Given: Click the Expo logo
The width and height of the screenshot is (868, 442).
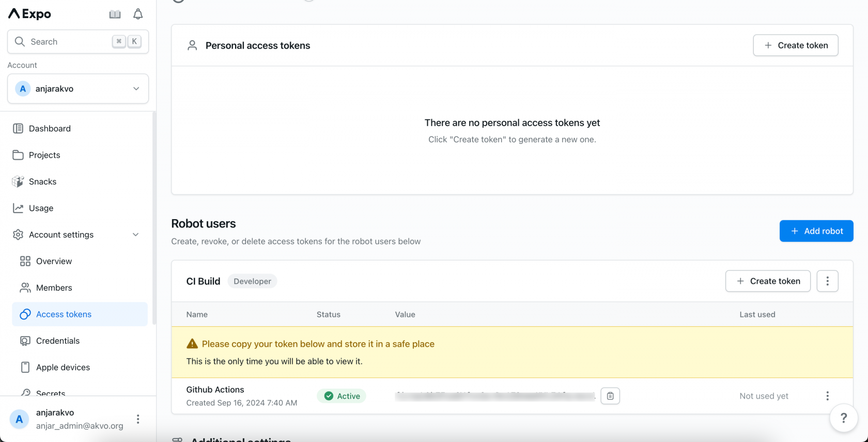Looking at the screenshot, I should point(30,14).
